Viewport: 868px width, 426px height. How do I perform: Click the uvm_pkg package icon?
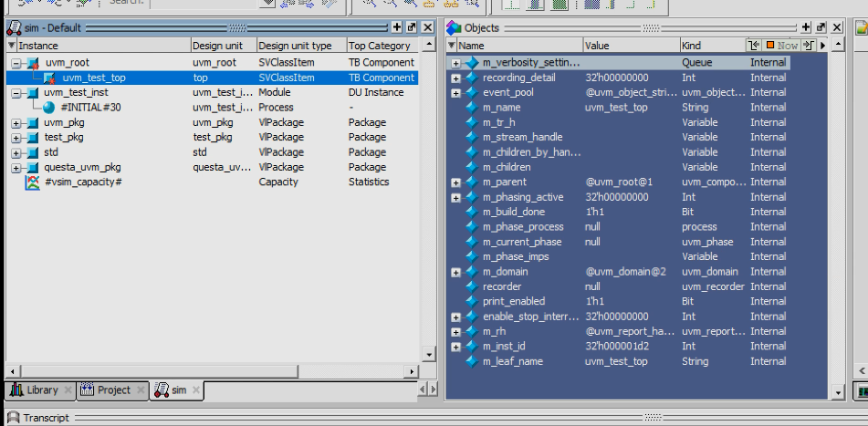[33, 122]
